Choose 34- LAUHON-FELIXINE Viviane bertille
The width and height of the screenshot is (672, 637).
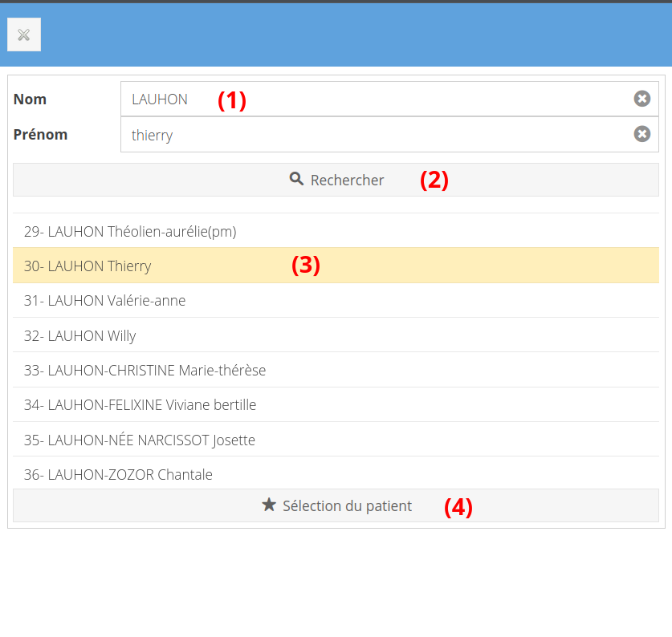[x=140, y=405]
